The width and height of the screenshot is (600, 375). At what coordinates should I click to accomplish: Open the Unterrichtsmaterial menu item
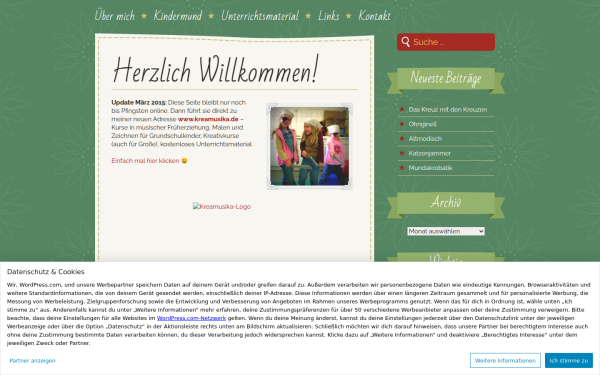pyautogui.click(x=260, y=16)
